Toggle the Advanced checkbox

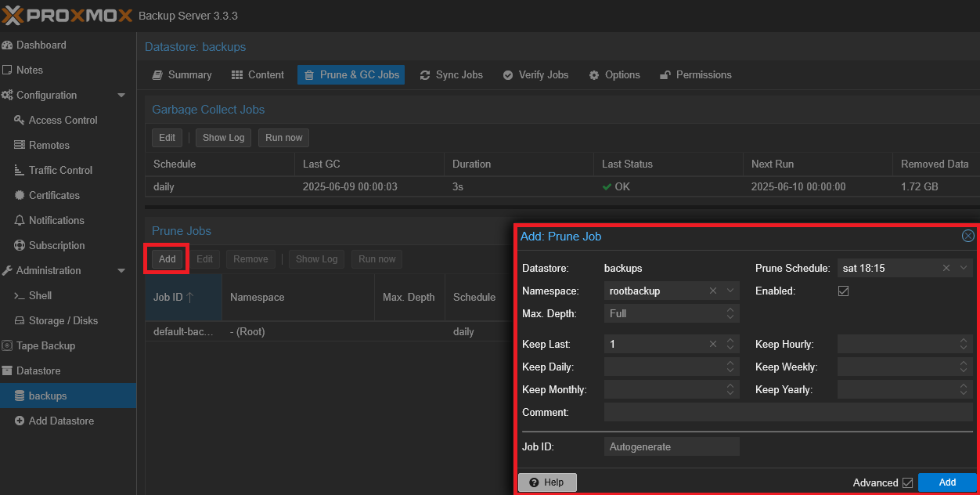click(x=908, y=482)
